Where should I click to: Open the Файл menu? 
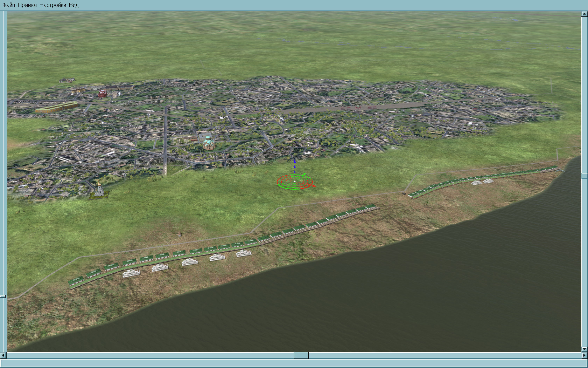click(x=9, y=5)
